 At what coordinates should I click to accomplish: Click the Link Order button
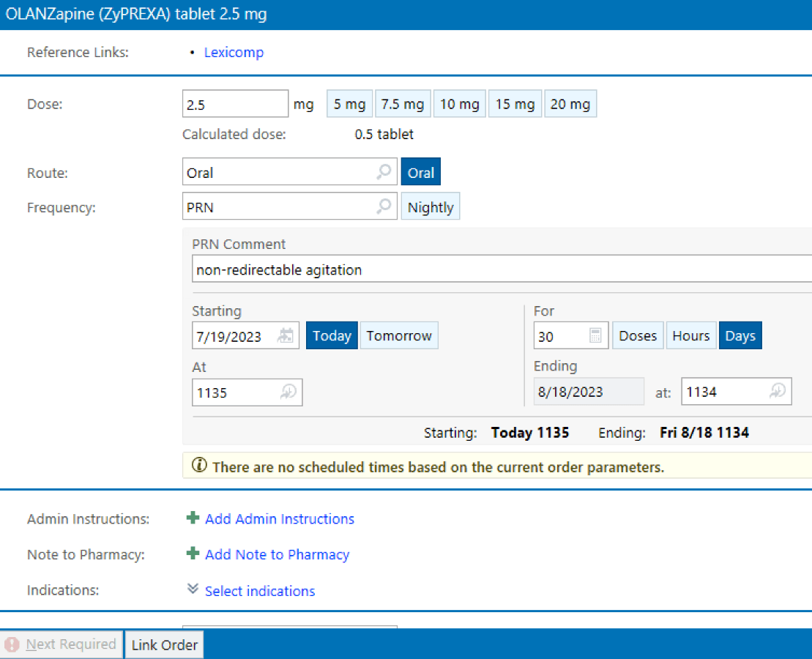pyautogui.click(x=165, y=645)
